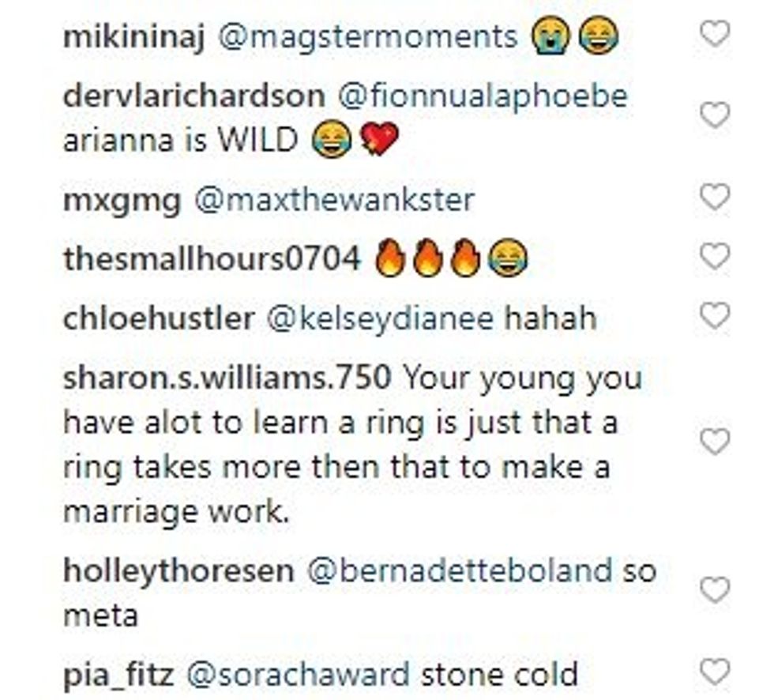This screenshot has height=700, width=774.
Task: Tap the heart beside mxgmg's comment
Action: (x=715, y=198)
